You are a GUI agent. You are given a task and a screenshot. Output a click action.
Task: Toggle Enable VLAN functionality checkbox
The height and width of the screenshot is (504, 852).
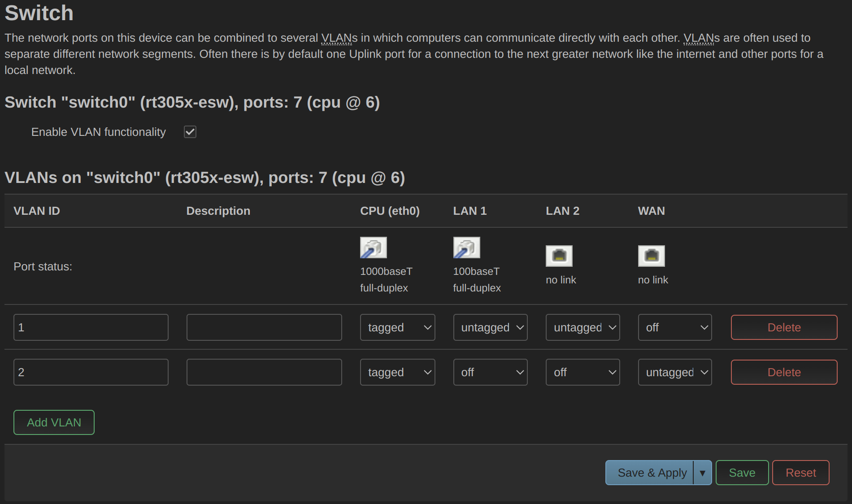(x=190, y=132)
